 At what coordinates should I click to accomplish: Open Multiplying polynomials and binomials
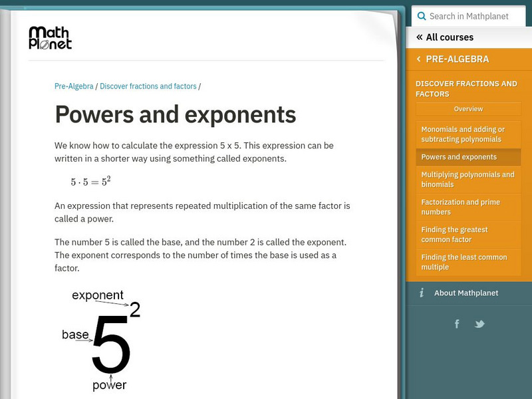[x=468, y=179]
